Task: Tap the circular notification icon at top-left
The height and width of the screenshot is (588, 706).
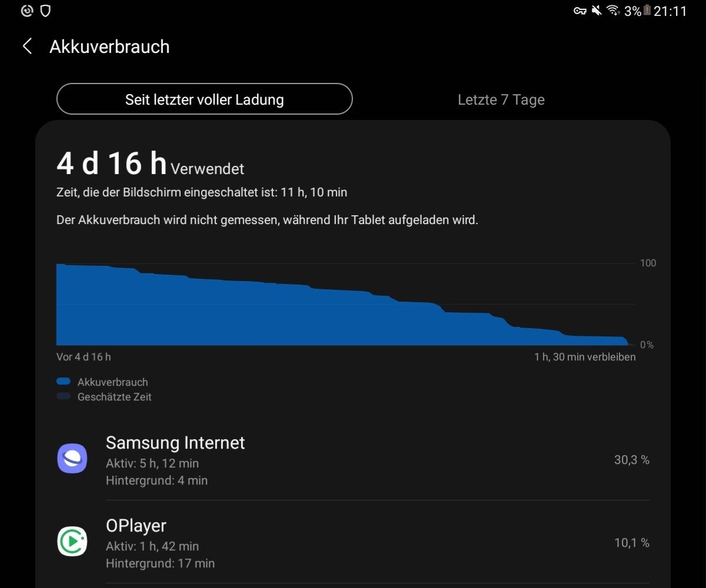Action: [27, 11]
